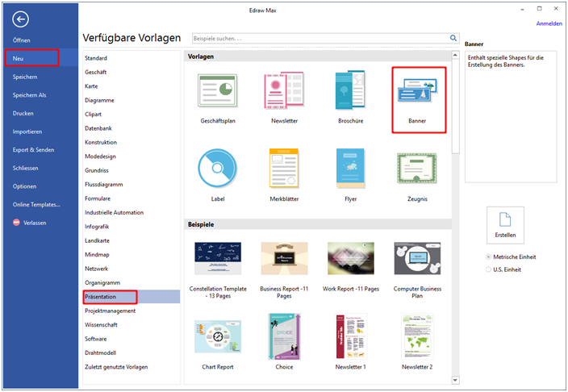This screenshot has height=392, width=568.
Task: Select the Präsentation category
Action: [132, 297]
